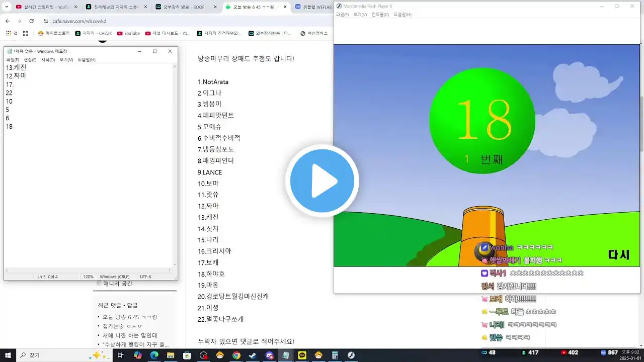Image resolution: width=644 pixels, height=362 pixels.
Task: Switch to Notepad taskbar icon
Action: 285,355
